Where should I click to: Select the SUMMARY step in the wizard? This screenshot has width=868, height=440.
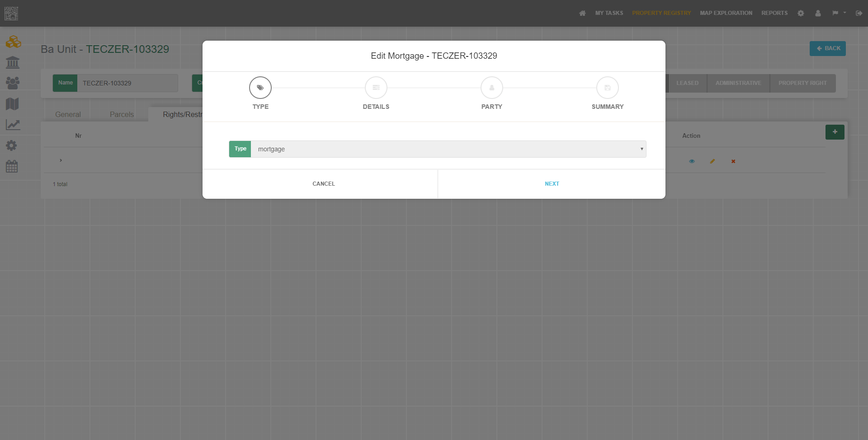(x=608, y=88)
